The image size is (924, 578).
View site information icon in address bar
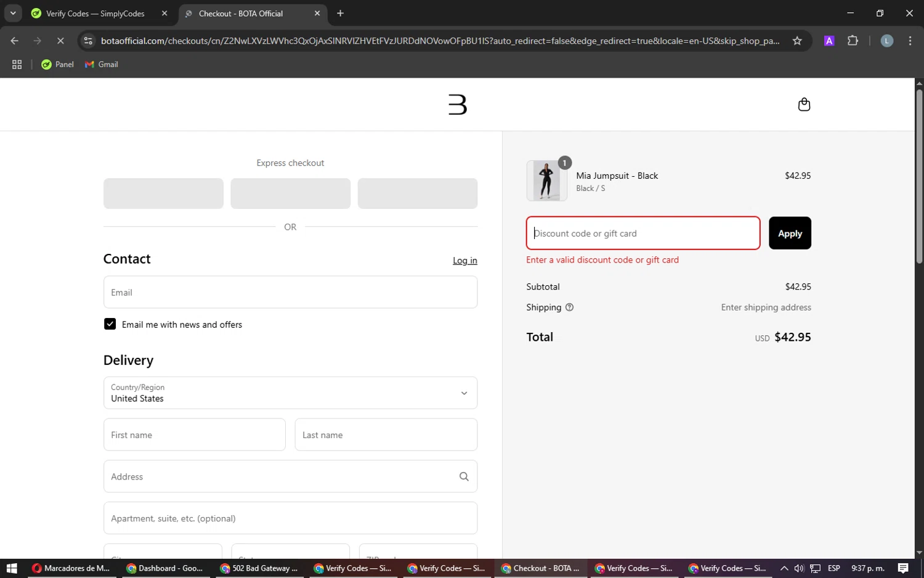[x=88, y=41]
